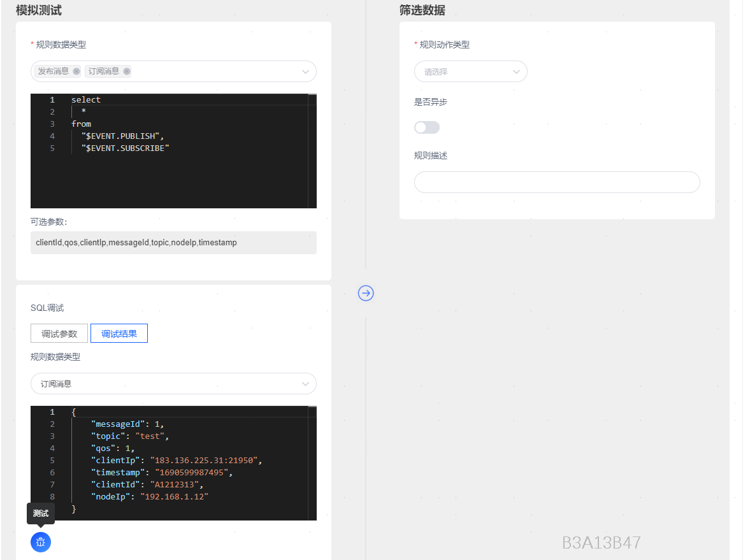Click the 订阅消息 tag label

click(x=104, y=71)
